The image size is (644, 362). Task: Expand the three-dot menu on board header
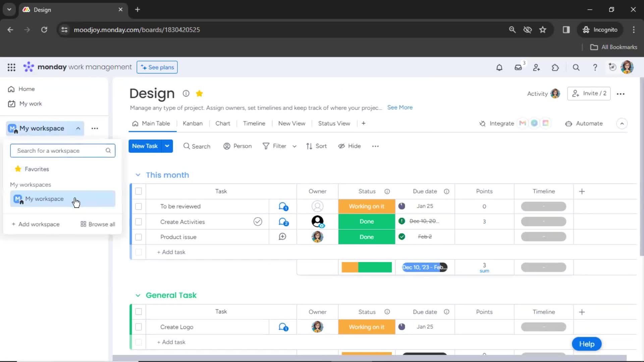[x=621, y=94]
